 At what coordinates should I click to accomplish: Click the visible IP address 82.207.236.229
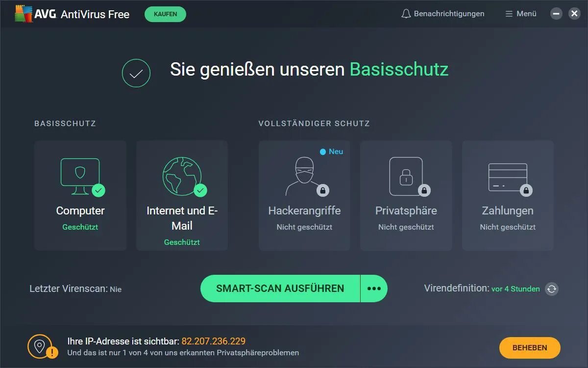click(x=214, y=341)
